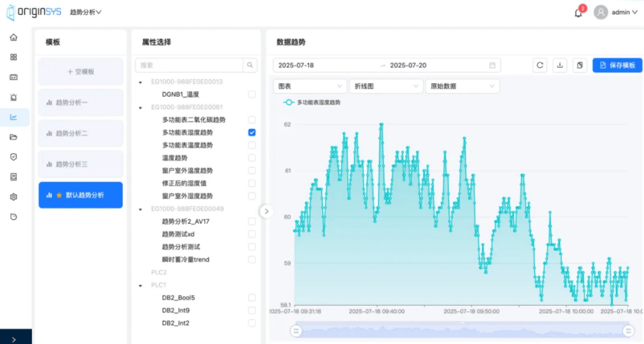Click the download icon above the chart
The height and width of the screenshot is (344, 644).
click(560, 65)
